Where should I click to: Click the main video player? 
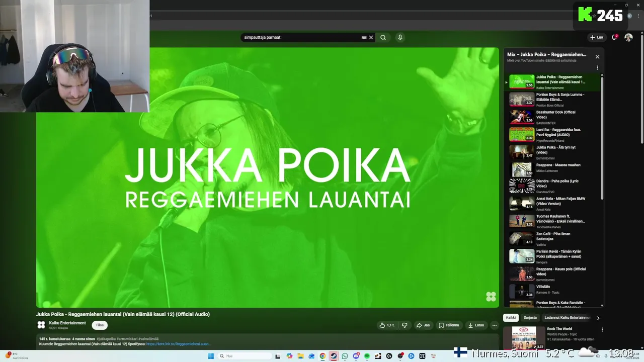coord(268,177)
